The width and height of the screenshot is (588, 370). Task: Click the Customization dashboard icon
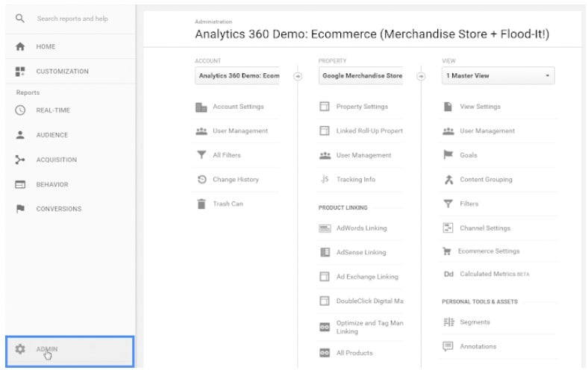pyautogui.click(x=20, y=71)
